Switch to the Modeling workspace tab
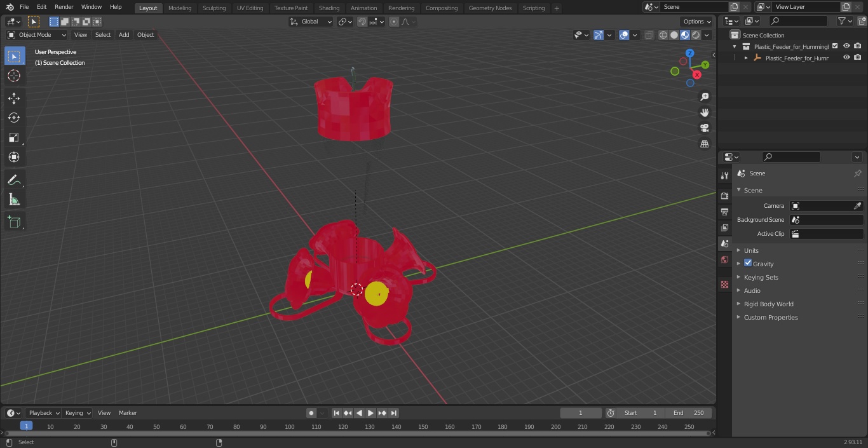The image size is (868, 448). 180,8
